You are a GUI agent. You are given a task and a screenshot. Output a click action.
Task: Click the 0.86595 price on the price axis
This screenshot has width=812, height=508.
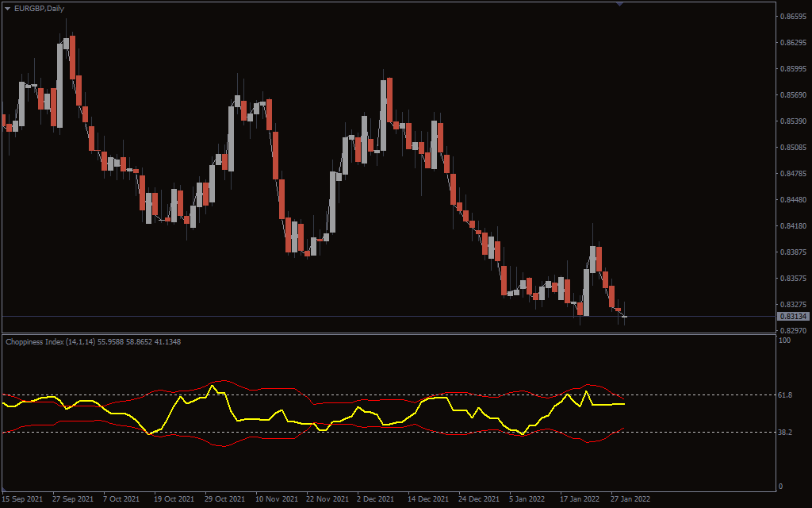pos(793,16)
